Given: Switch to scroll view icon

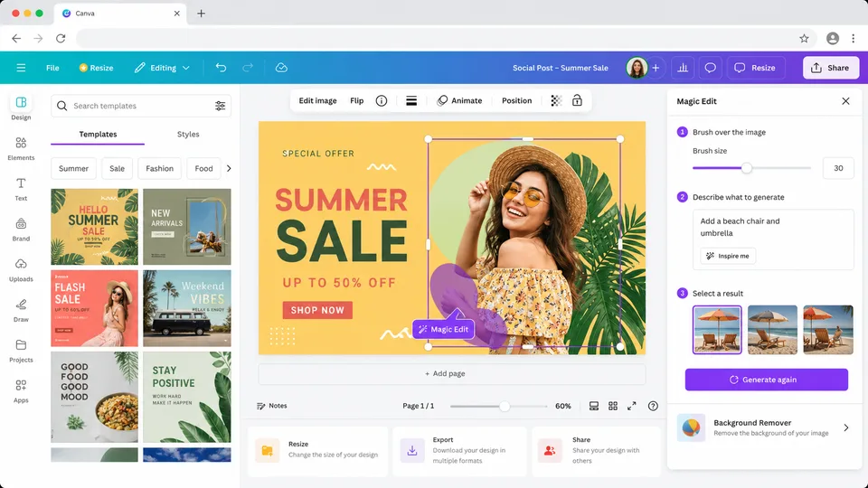Looking at the screenshot, I should pyautogui.click(x=593, y=406).
